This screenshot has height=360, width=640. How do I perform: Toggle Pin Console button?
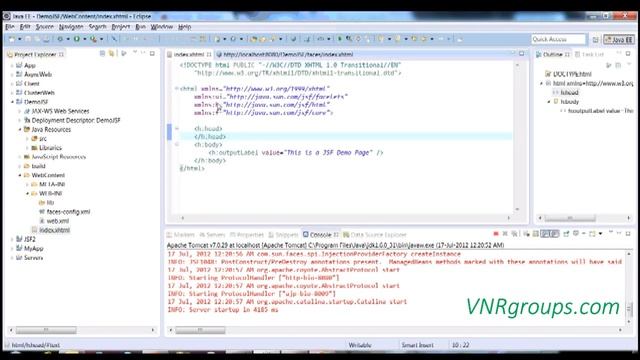566,234
